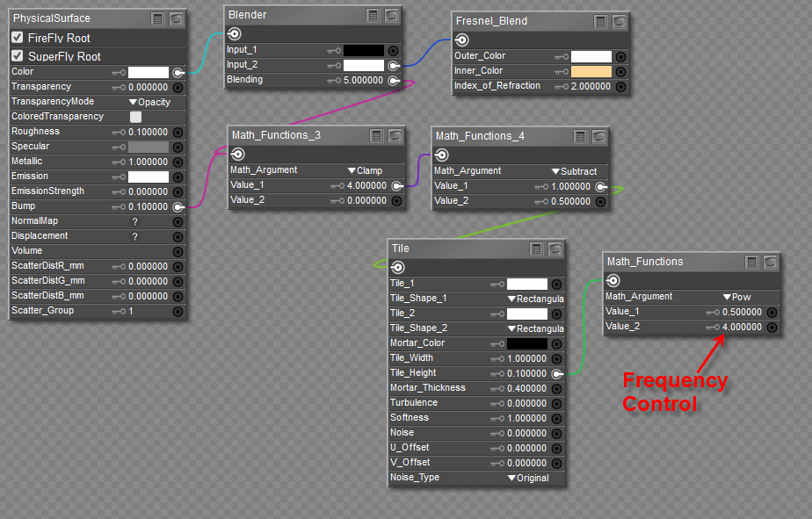Click the EmissionStrength value 0.000000
The width and height of the screenshot is (812, 519).
click(x=149, y=192)
